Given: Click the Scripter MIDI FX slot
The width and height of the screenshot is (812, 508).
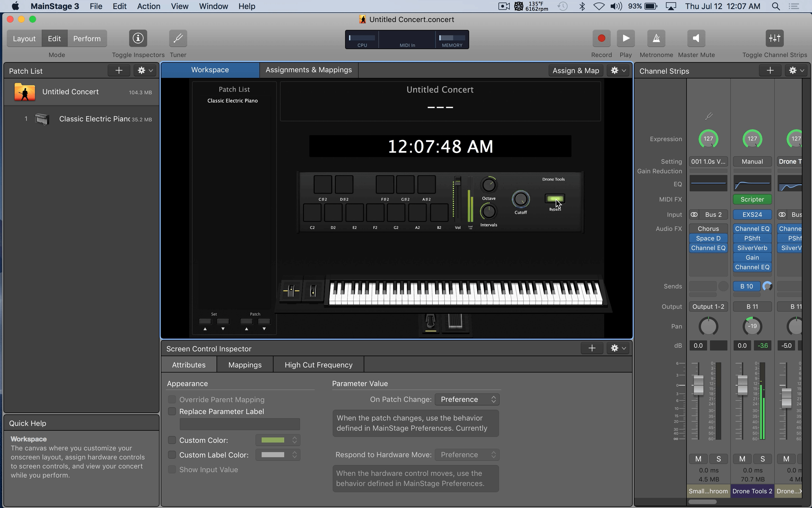Looking at the screenshot, I should point(752,200).
